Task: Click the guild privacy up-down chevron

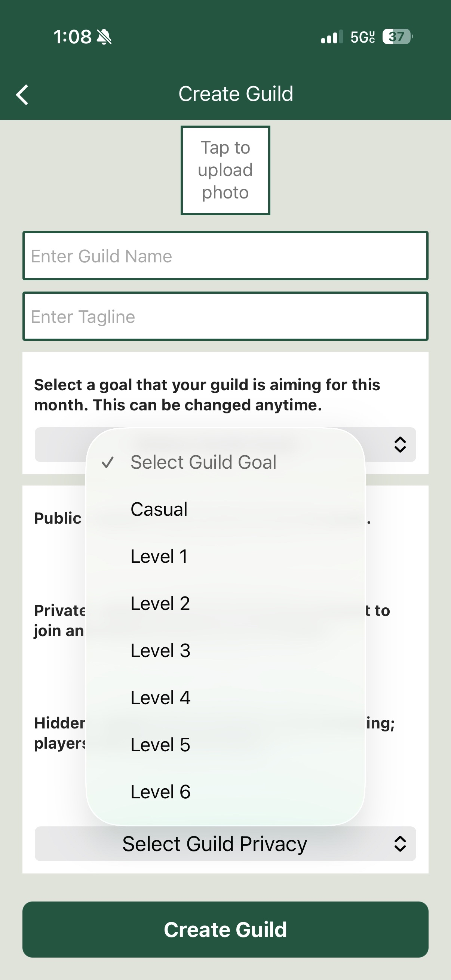Action: [400, 844]
